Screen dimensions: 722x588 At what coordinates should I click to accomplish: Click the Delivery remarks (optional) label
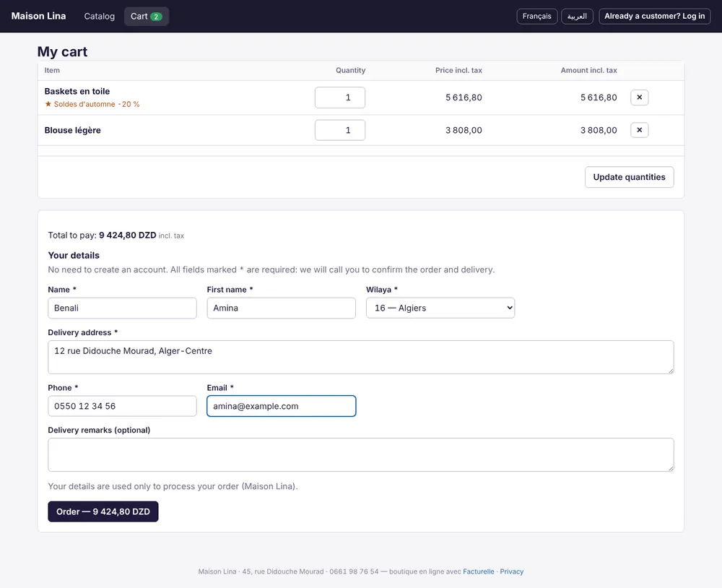[x=99, y=430]
